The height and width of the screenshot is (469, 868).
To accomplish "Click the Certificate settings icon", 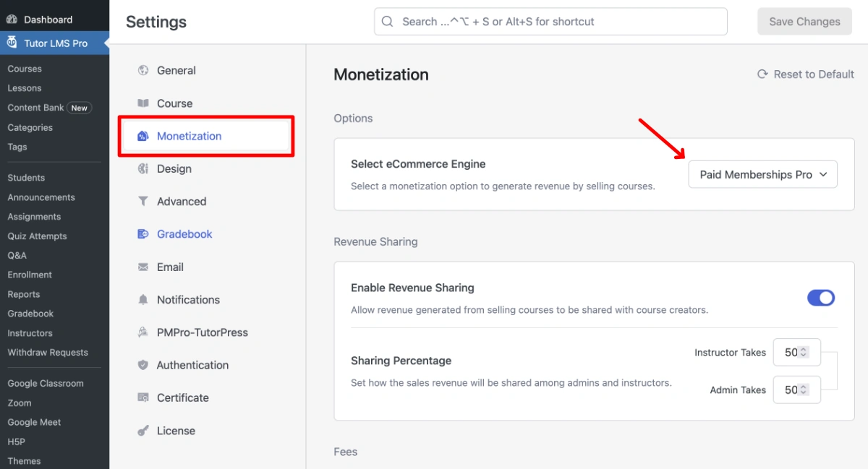I will (x=143, y=397).
